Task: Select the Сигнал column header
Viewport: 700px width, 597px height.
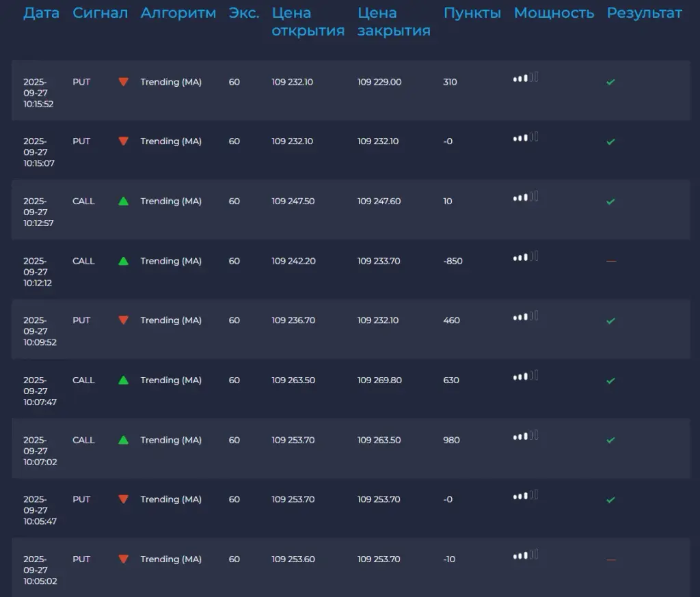Action: (100, 13)
